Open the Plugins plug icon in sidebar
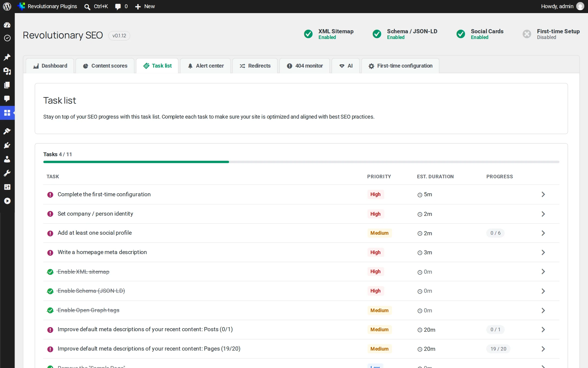This screenshot has width=588, height=368. click(x=7, y=145)
